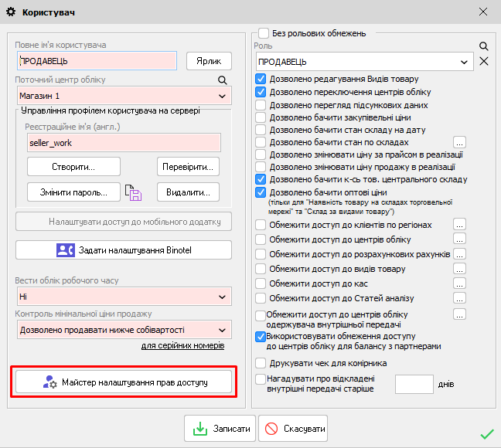
Task: Clear the role with the X icon
Action: 484,61
